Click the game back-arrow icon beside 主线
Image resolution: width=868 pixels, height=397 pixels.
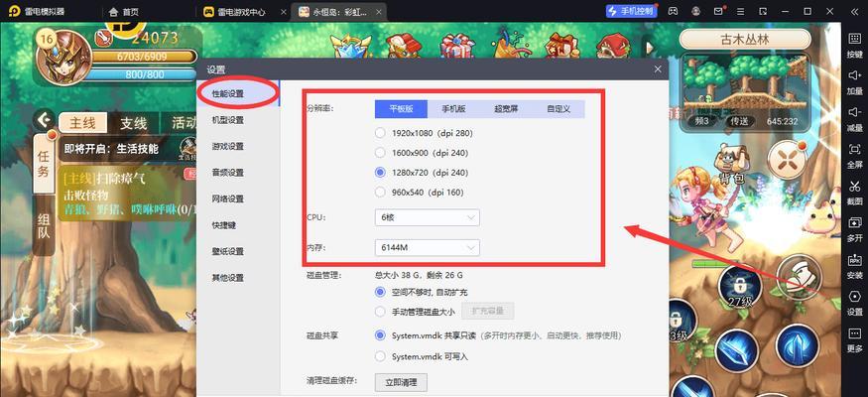44,119
